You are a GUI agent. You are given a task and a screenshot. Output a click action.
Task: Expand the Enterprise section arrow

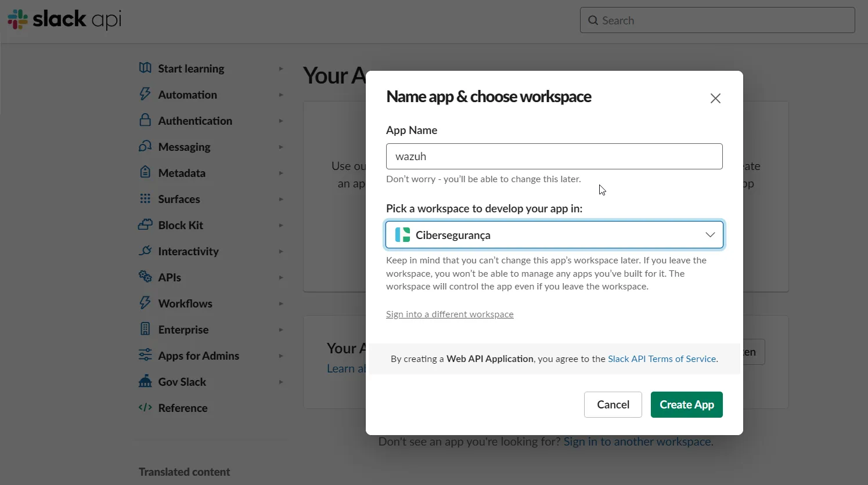(x=281, y=330)
